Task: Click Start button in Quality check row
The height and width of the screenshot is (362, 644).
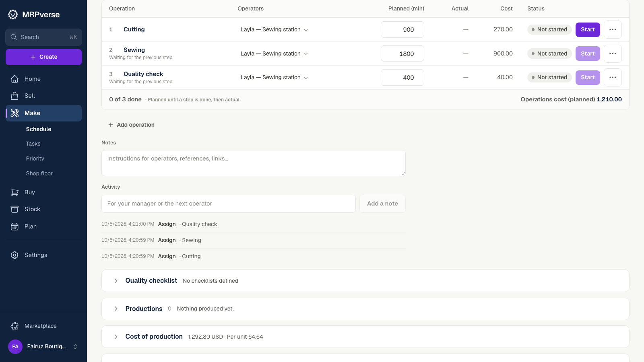Action: point(588,77)
